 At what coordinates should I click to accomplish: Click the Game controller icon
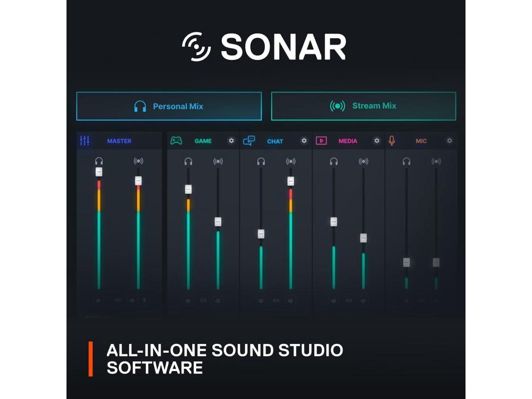point(176,141)
